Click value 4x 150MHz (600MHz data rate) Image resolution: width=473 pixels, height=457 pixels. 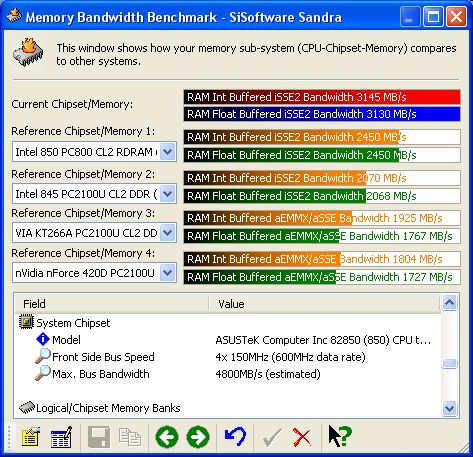pyautogui.click(x=290, y=357)
